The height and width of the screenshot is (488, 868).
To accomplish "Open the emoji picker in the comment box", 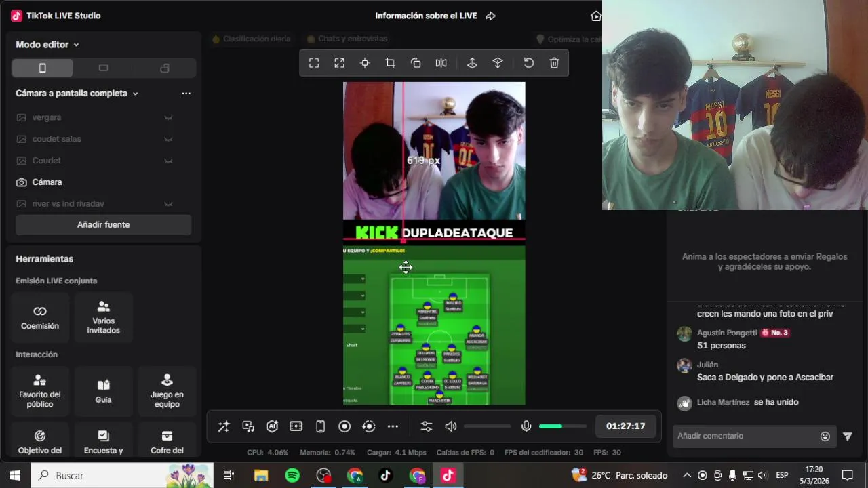I will 825,436.
